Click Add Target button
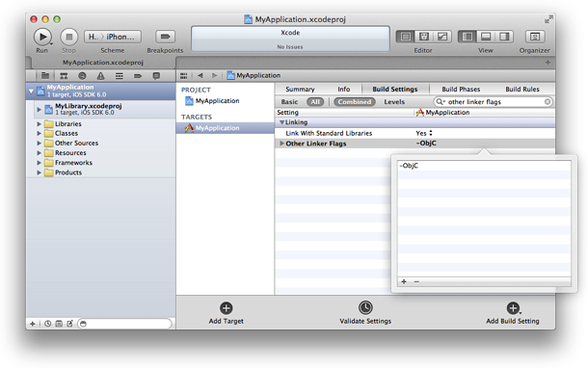Screen dimensions: 588x368 (x=227, y=313)
